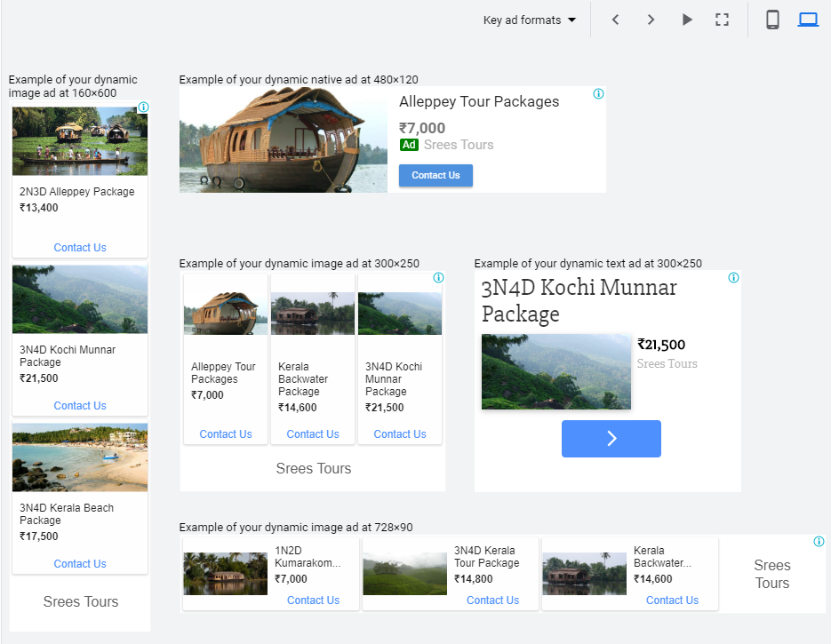Viewport: 831px width, 644px height.
Task: Click the blue arrow button in Kochi Munnar ad
Action: (611, 439)
